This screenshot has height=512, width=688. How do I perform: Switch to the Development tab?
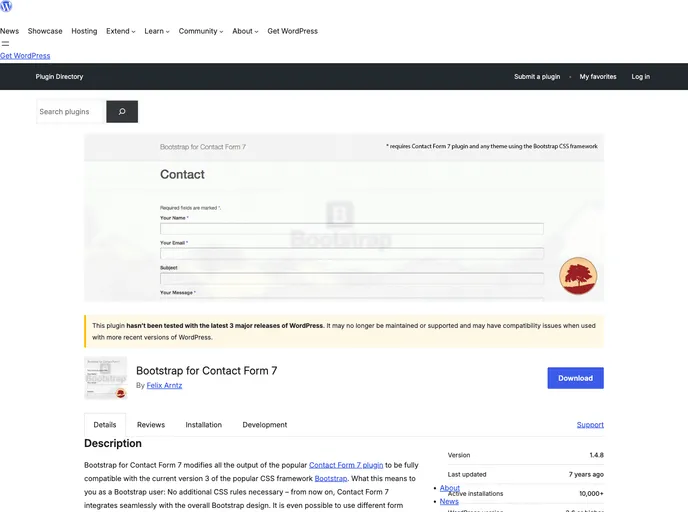tap(265, 425)
